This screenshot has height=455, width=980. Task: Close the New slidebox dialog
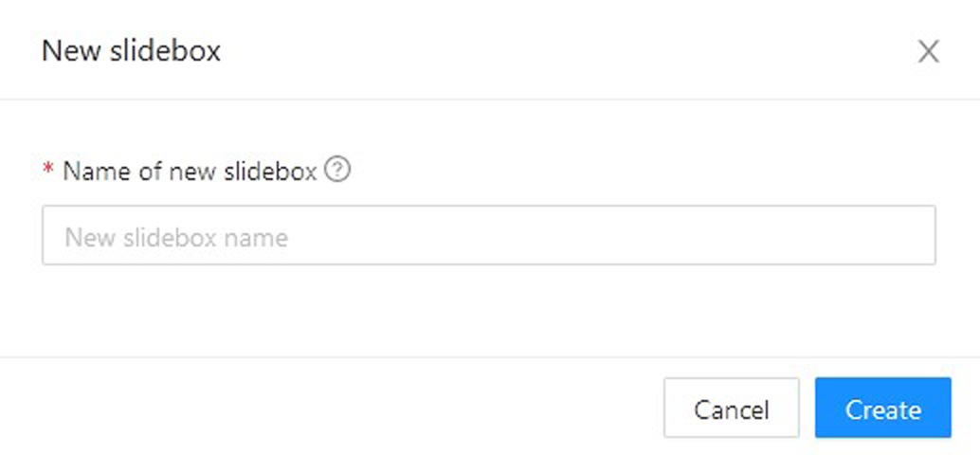tap(928, 51)
